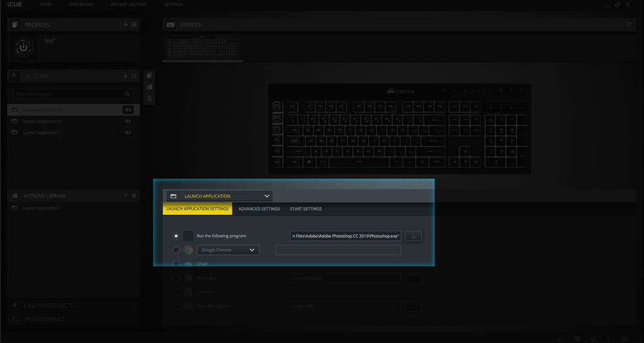Viewport: 644px width, 343px height.
Task: Open the Actions panel hamburger menu
Action: click(134, 76)
